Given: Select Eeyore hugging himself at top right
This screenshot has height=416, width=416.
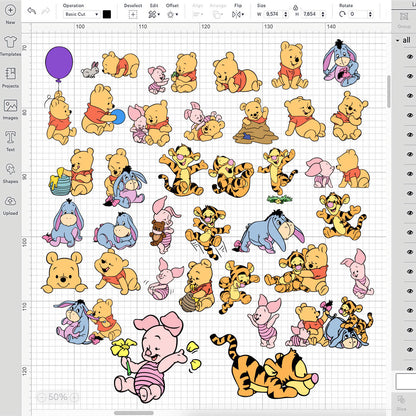Looking at the screenshot, I should click(x=342, y=63).
